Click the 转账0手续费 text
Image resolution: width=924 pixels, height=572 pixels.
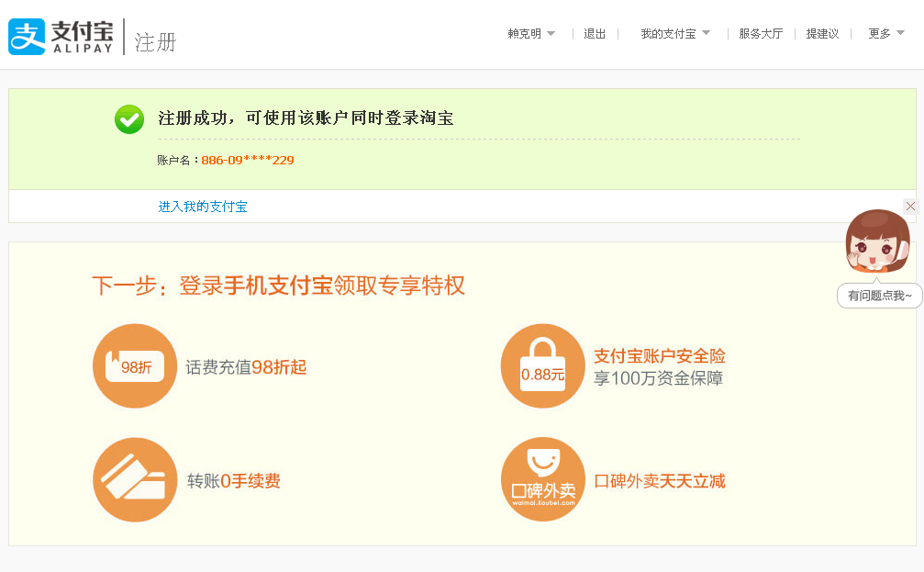click(x=233, y=481)
